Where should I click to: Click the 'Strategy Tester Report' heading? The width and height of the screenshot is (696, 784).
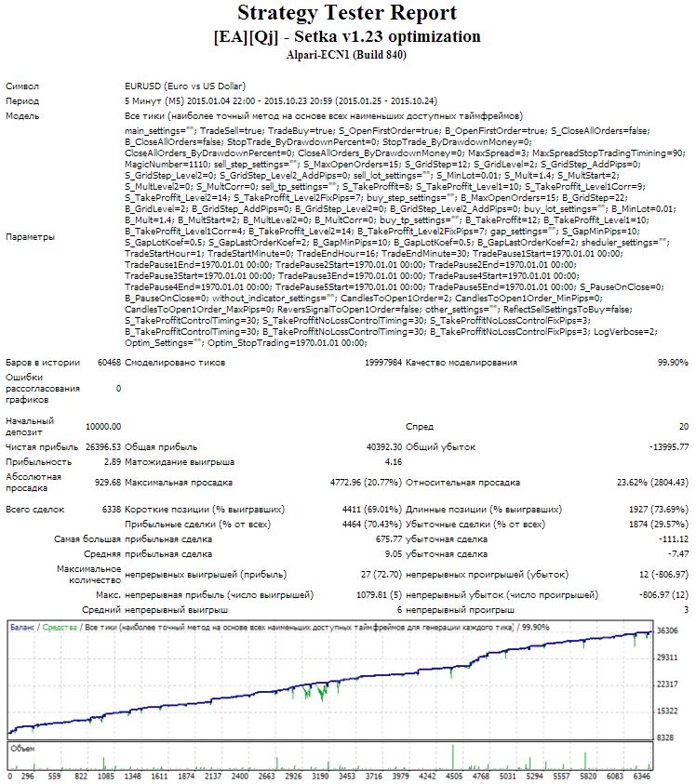tap(347, 14)
